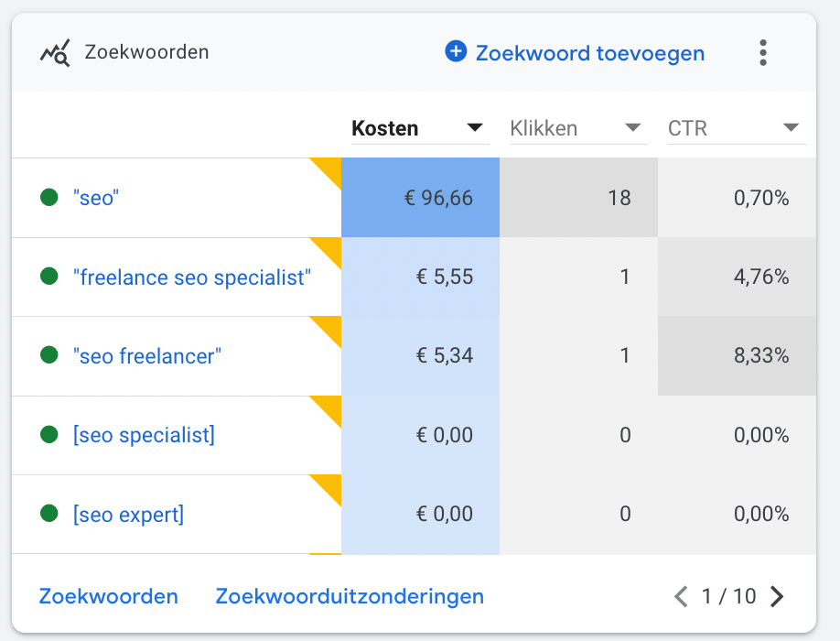840x641 pixels.
Task: Click the Zoekwoorden chart-search icon
Action: (55, 53)
